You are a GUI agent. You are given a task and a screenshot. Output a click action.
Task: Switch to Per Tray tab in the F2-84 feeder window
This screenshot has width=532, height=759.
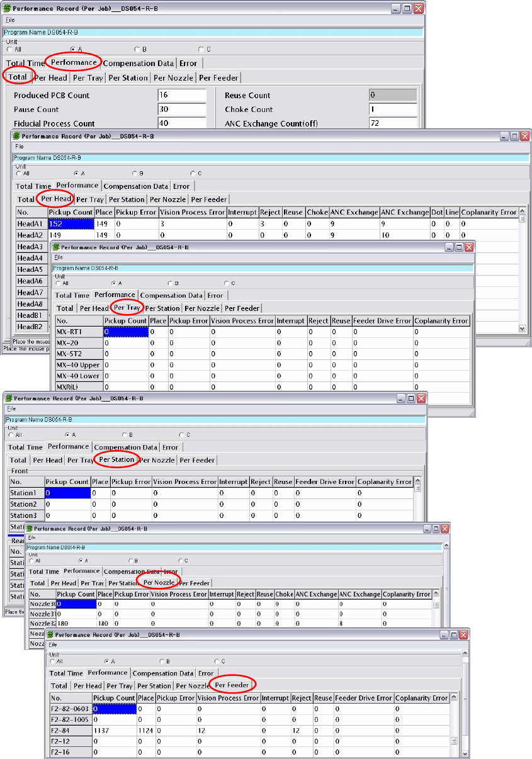click(119, 685)
